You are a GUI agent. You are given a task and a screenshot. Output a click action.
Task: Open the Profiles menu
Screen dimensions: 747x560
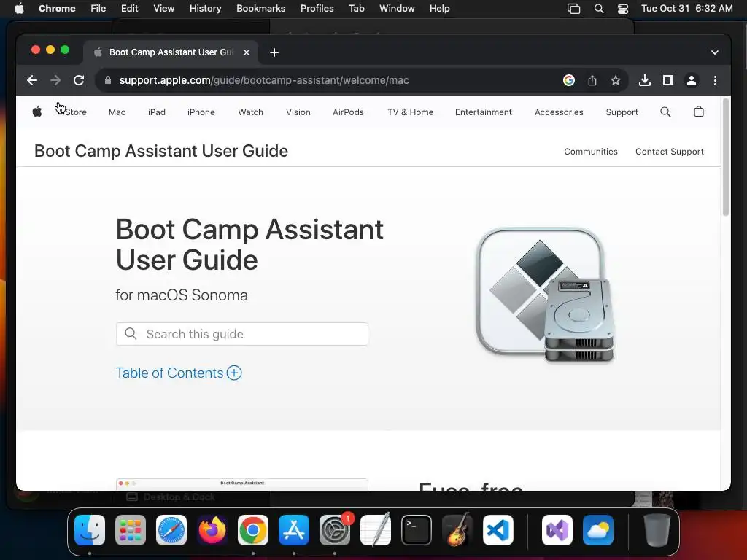point(317,9)
